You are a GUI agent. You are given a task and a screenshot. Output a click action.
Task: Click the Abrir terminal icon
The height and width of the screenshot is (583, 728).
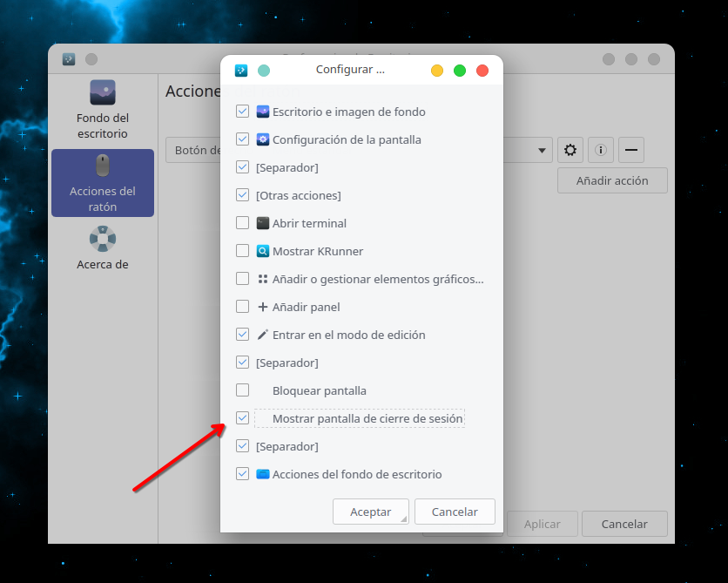coord(263,223)
